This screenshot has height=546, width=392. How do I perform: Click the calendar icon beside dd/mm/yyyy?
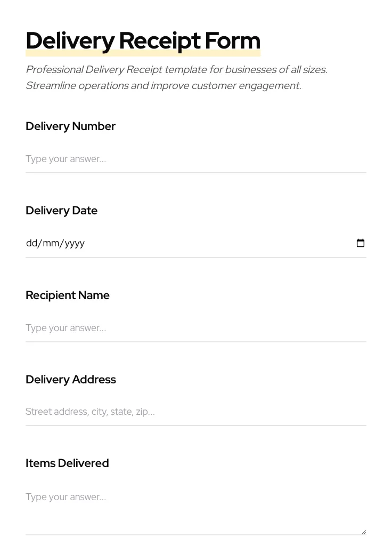click(x=361, y=243)
